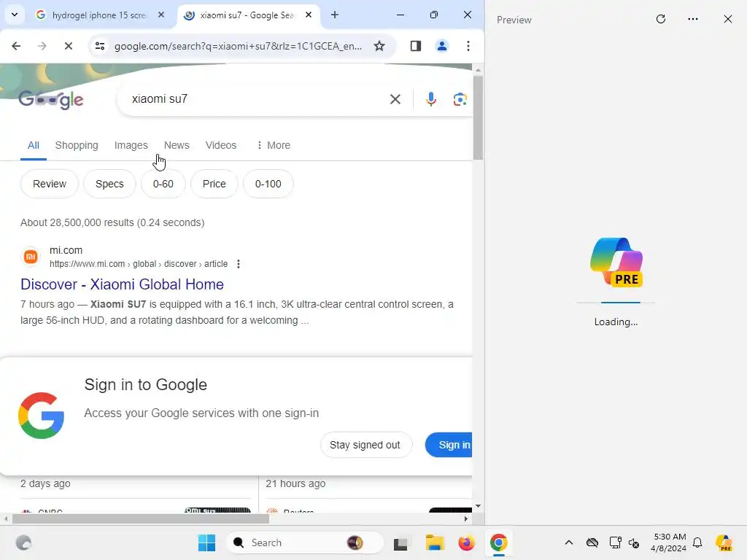This screenshot has width=747, height=560.
Task: Refresh the Copilot Preview panel
Action: [660, 19]
